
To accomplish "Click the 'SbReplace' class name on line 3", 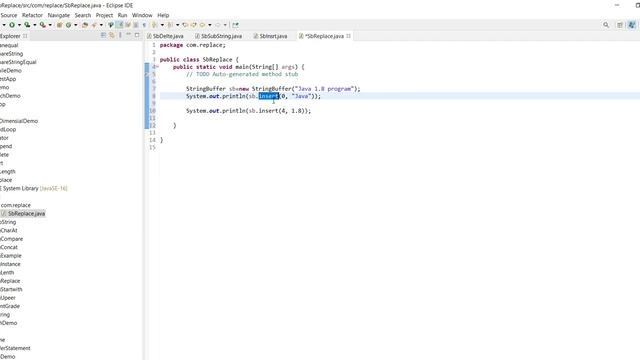I will pyautogui.click(x=217, y=60).
